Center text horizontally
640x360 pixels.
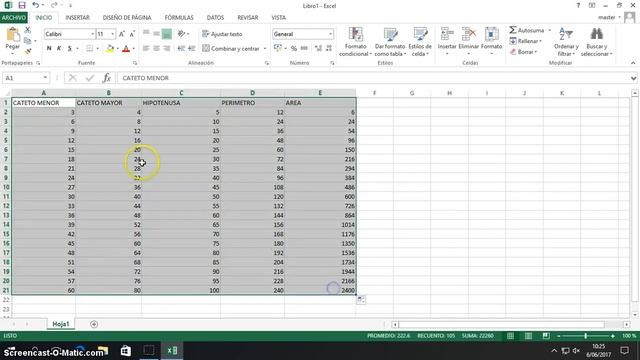point(156,48)
